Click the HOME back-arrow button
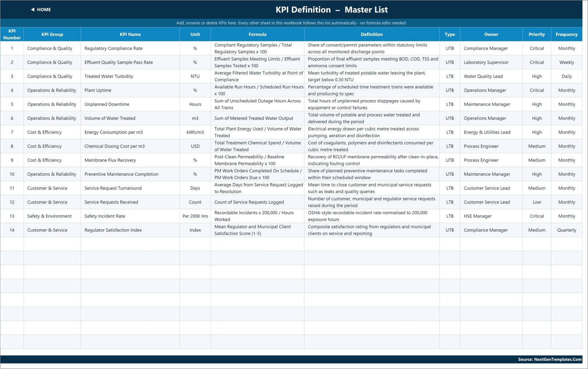This screenshot has height=369, width=588. [x=41, y=10]
